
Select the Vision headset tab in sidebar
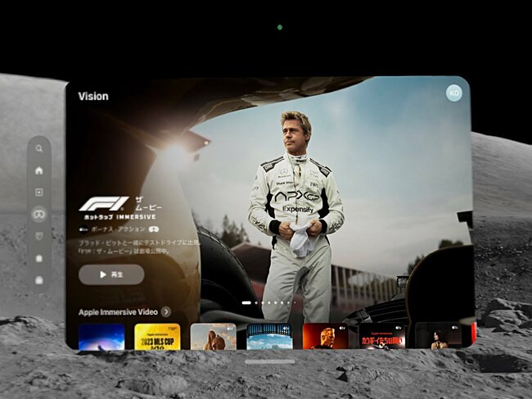click(x=39, y=215)
